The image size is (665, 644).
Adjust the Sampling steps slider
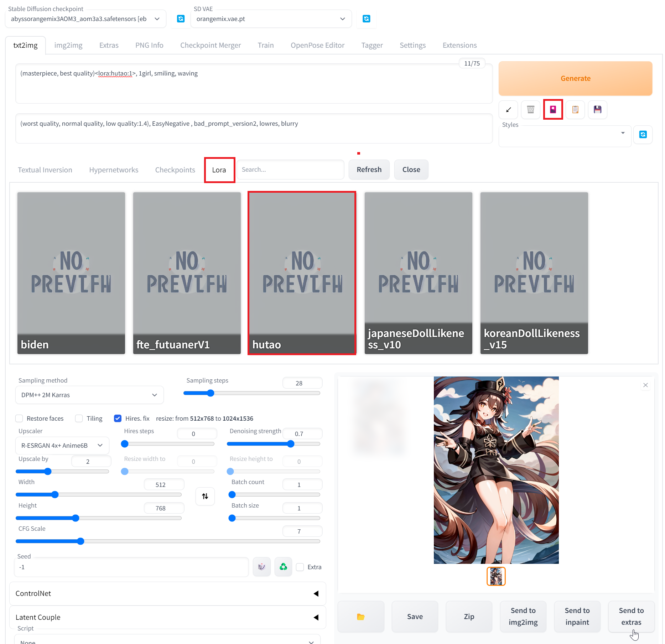point(251,393)
